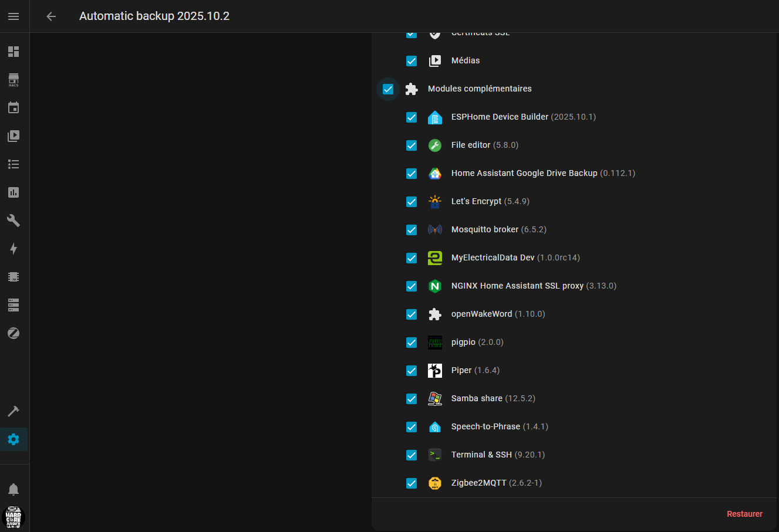Open the Calendar from the sidebar
This screenshot has height=532, width=779.
pyautogui.click(x=14, y=108)
